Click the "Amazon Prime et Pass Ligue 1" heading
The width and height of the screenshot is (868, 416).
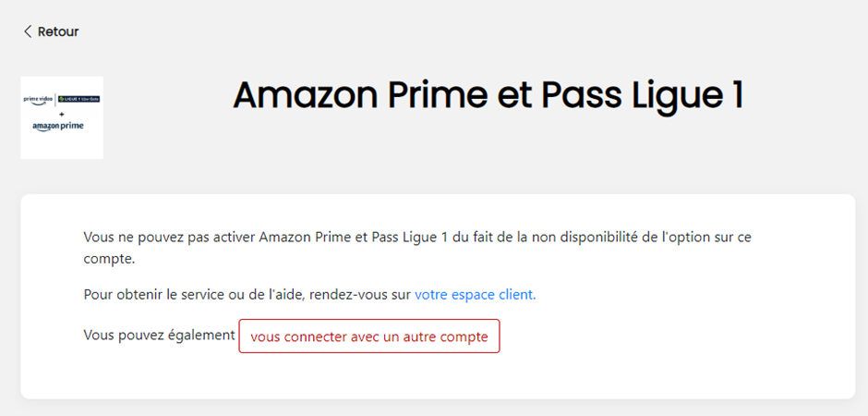point(488,96)
